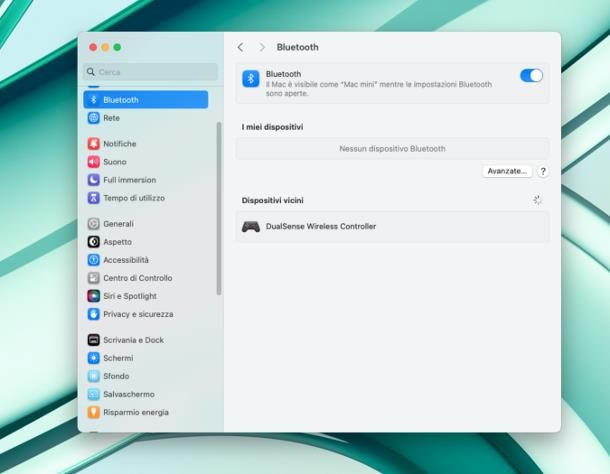Open help with the question mark button
Image resolution: width=610 pixels, height=474 pixels.
(543, 171)
